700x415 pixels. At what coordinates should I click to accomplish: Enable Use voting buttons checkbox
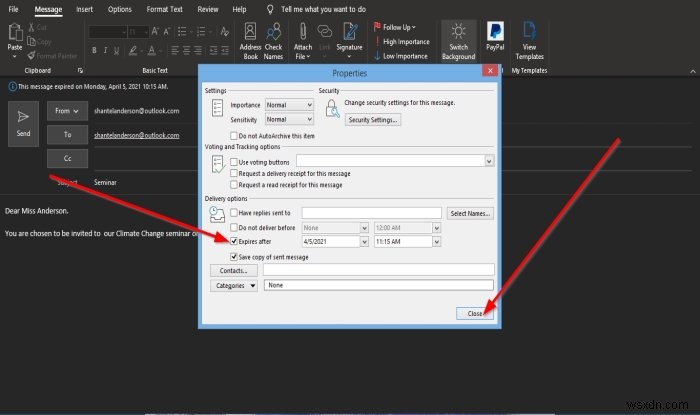(233, 162)
